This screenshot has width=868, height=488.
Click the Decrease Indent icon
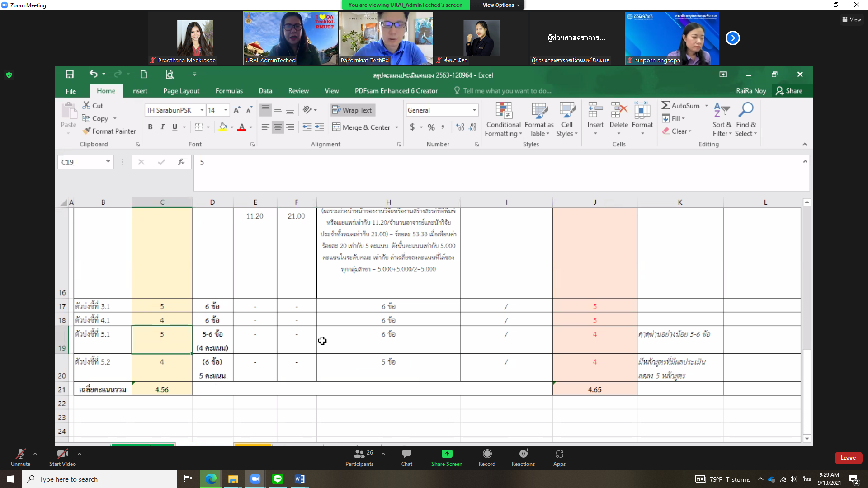(307, 127)
